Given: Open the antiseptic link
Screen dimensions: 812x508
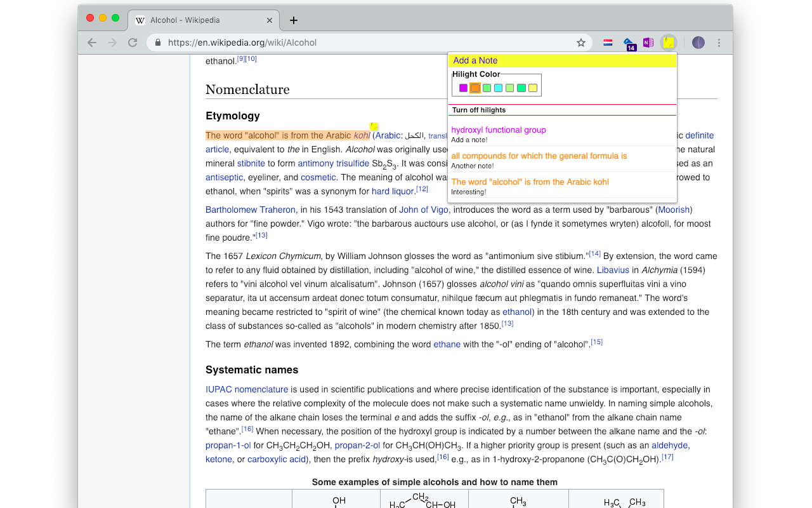Looking at the screenshot, I should tap(224, 177).
